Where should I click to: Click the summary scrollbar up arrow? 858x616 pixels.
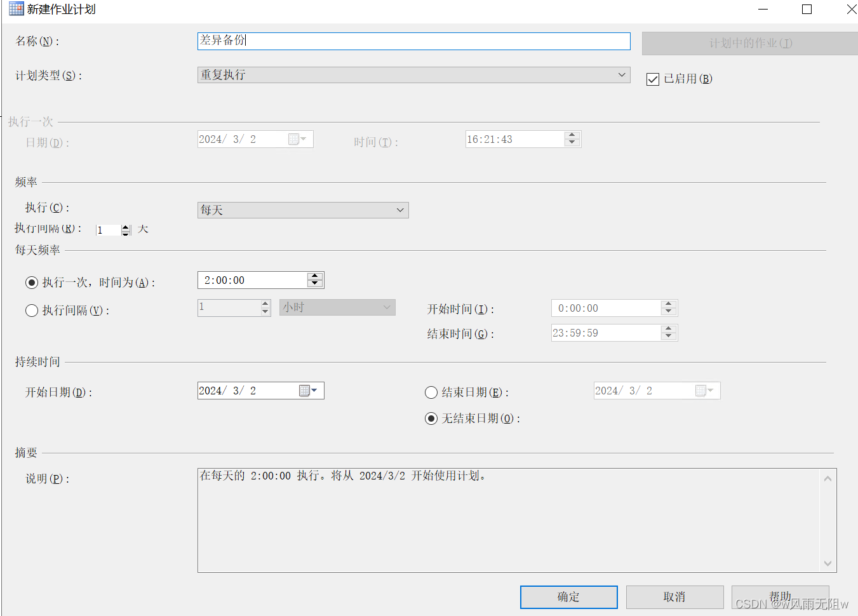828,479
